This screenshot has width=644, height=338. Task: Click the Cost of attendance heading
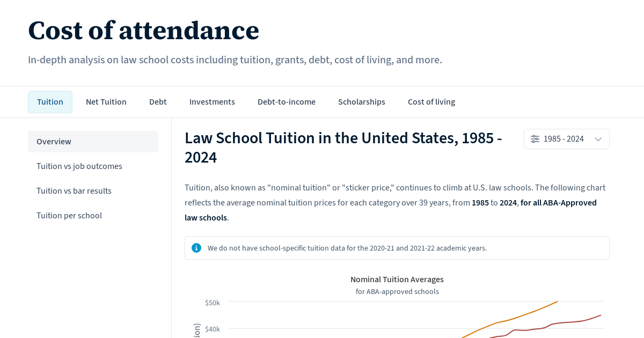(x=143, y=30)
